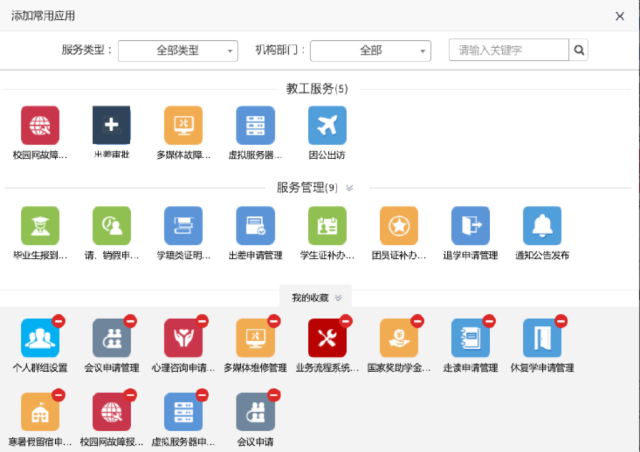Remove 个人群组设置 from favorites
This screenshot has height=452, width=640.
coord(58,321)
